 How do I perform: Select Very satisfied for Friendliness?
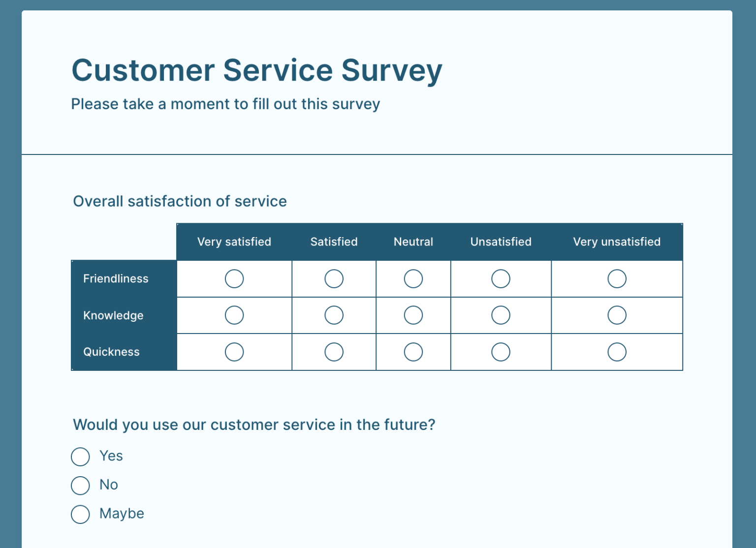point(234,278)
